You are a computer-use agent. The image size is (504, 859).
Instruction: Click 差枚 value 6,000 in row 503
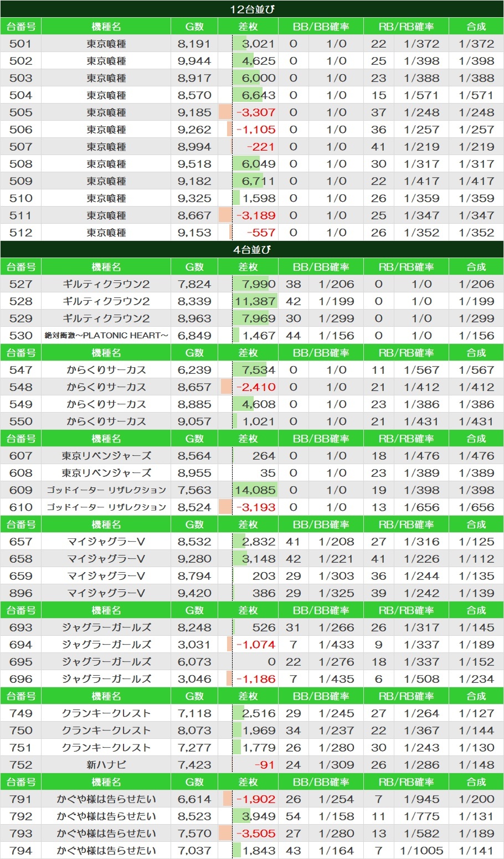tap(259, 78)
